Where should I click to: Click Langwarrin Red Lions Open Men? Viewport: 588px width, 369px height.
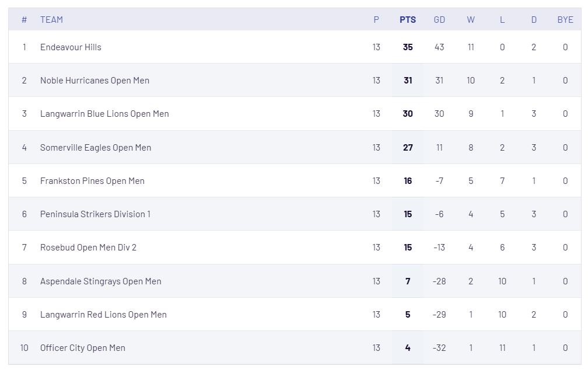pos(103,315)
